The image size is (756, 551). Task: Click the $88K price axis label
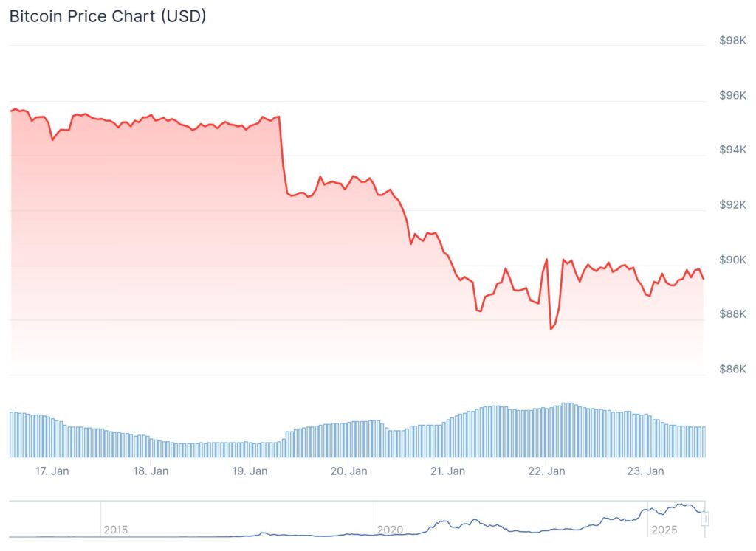pyautogui.click(x=732, y=314)
